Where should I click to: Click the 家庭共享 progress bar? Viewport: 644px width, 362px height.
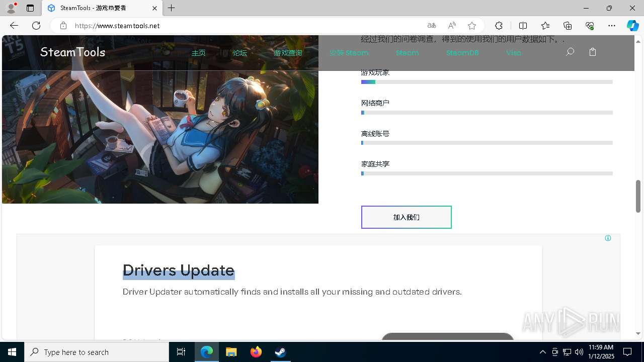487,173
